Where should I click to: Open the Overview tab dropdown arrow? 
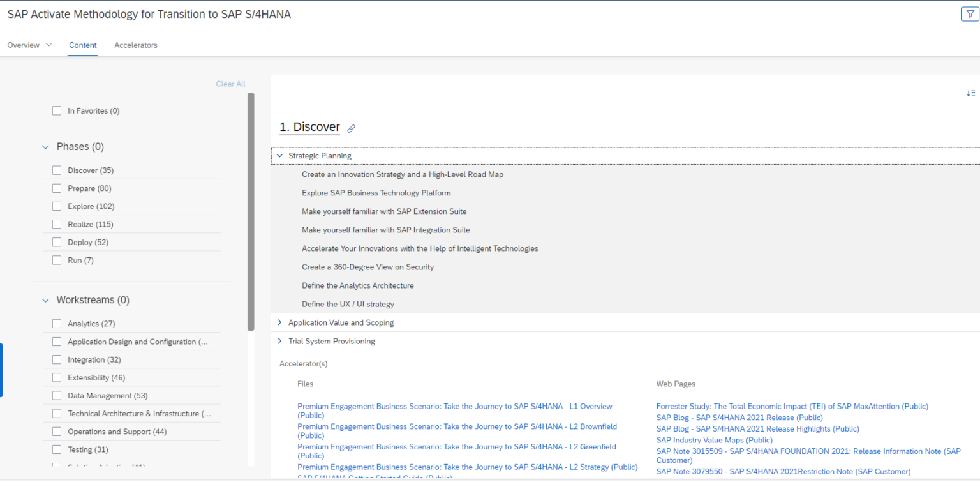point(49,45)
